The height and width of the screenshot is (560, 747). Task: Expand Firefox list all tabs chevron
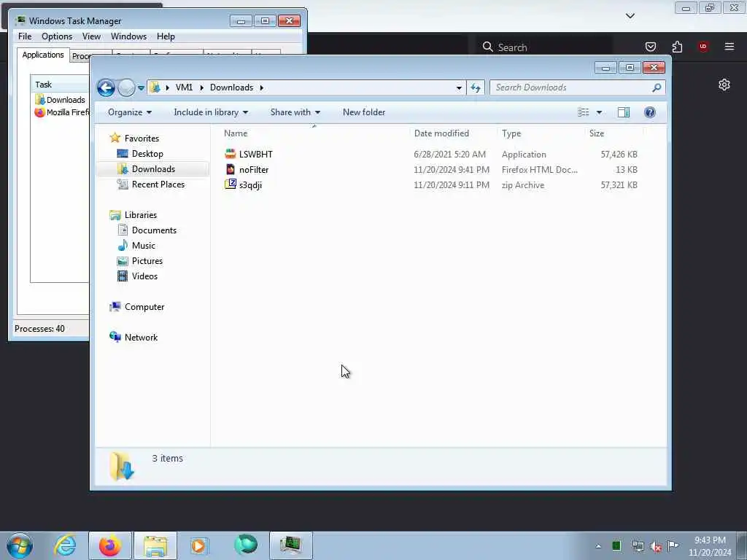point(630,16)
